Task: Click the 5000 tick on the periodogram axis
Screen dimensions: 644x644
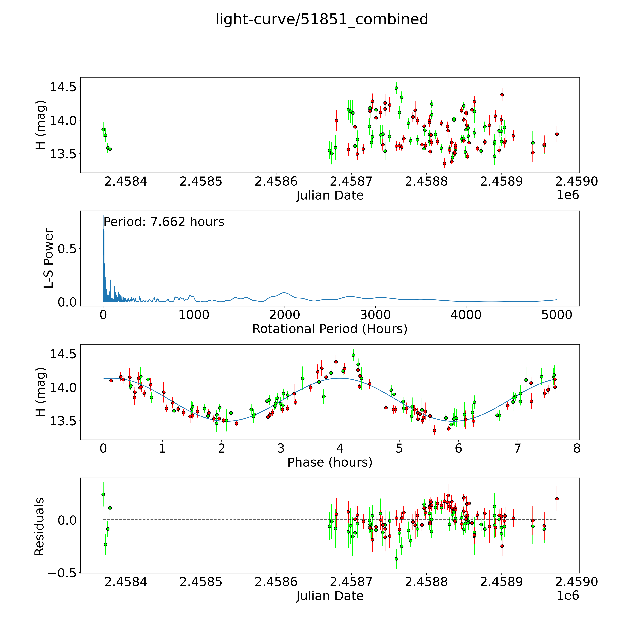Action: pyautogui.click(x=557, y=315)
